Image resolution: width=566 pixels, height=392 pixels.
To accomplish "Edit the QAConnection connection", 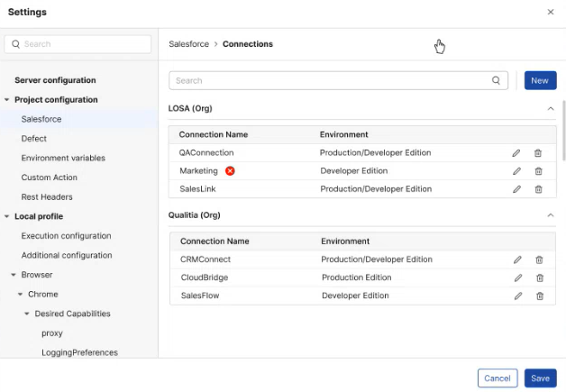I will (x=516, y=153).
